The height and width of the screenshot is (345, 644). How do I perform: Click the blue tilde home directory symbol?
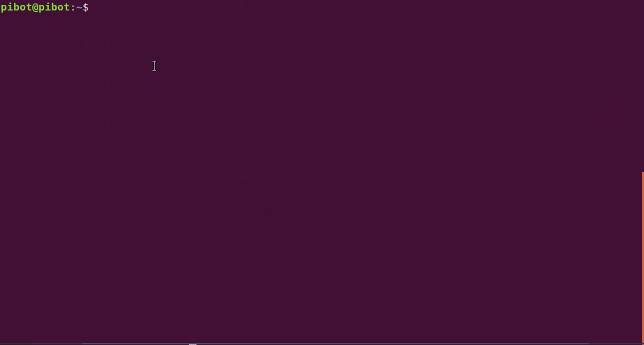tap(79, 8)
